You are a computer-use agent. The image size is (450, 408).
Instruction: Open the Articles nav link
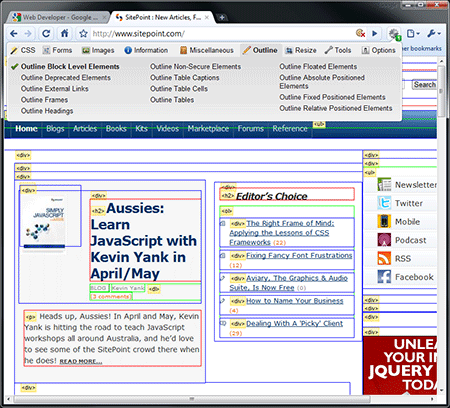(x=85, y=129)
